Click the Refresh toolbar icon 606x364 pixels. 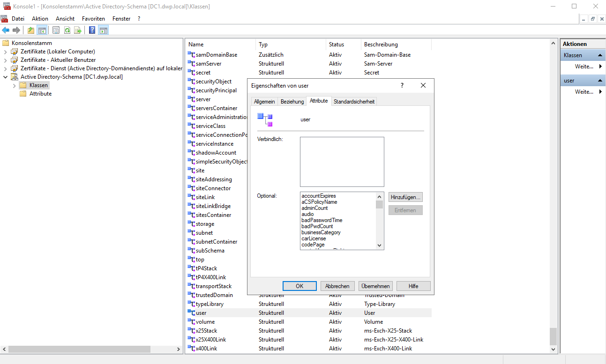pos(67,30)
